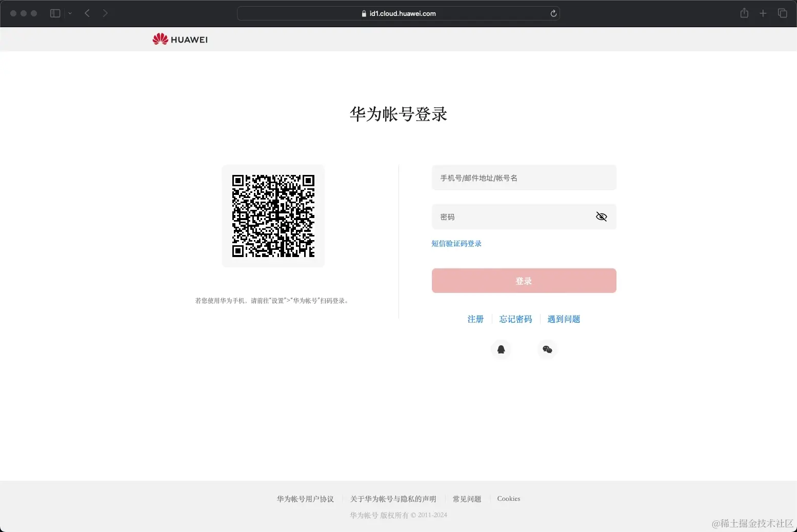Open the 忘记密码 link

(515, 319)
